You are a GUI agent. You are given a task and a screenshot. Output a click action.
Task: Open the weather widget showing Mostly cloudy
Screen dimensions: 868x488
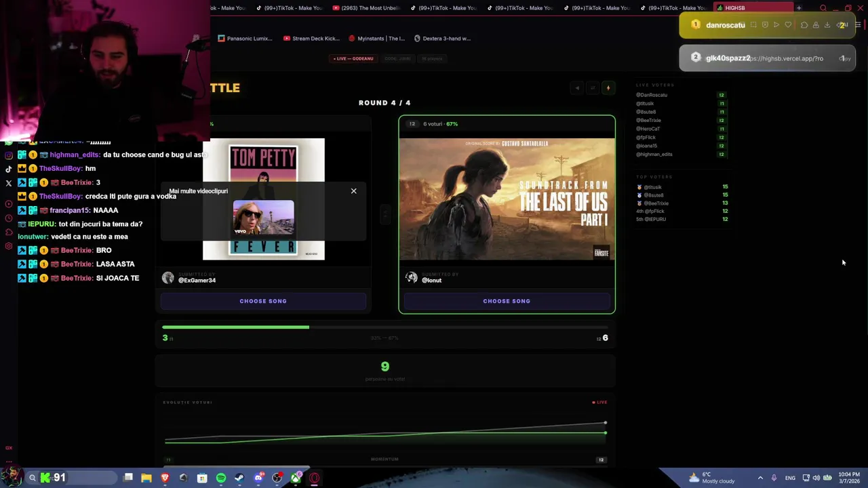point(712,478)
